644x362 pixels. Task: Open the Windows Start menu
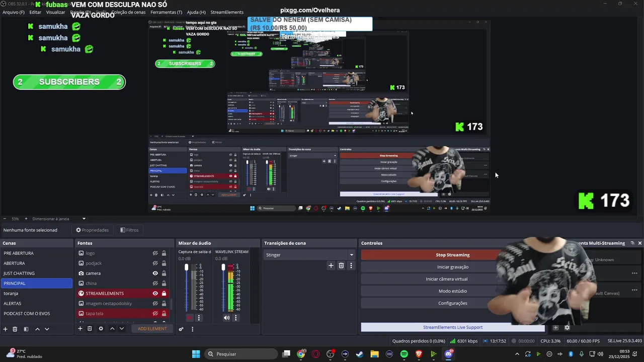click(196, 354)
